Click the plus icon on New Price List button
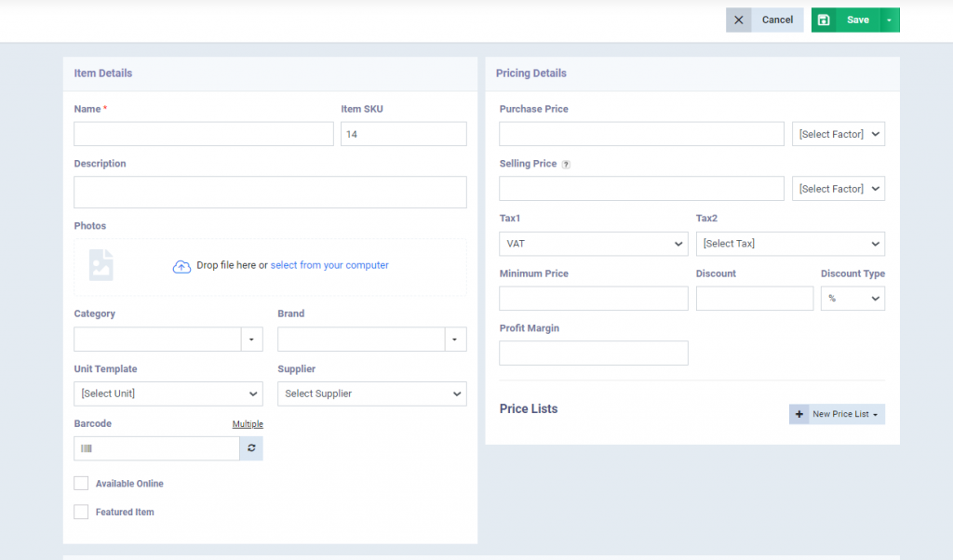The height and width of the screenshot is (560, 953). (799, 413)
